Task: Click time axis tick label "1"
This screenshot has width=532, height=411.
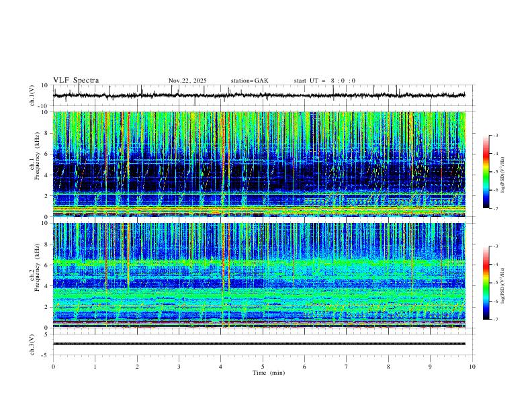Action: point(95,367)
